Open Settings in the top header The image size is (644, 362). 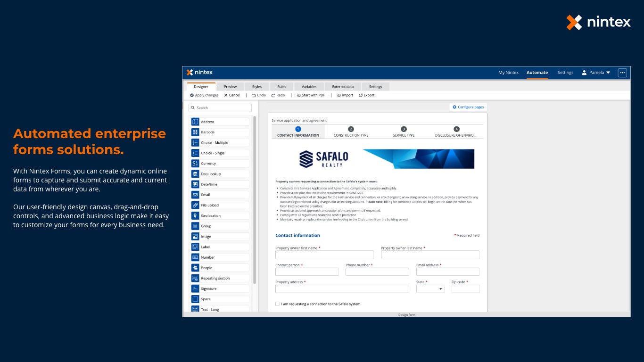(x=565, y=73)
